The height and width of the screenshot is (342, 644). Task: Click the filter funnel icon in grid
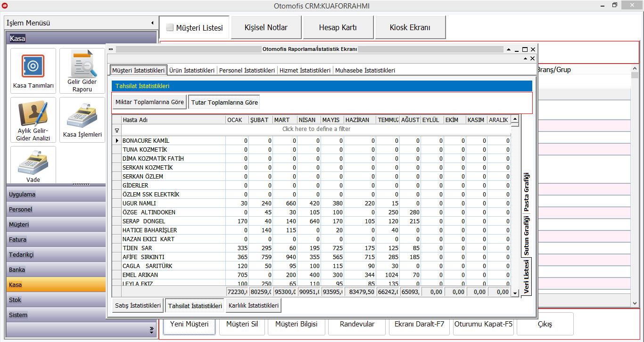click(117, 130)
